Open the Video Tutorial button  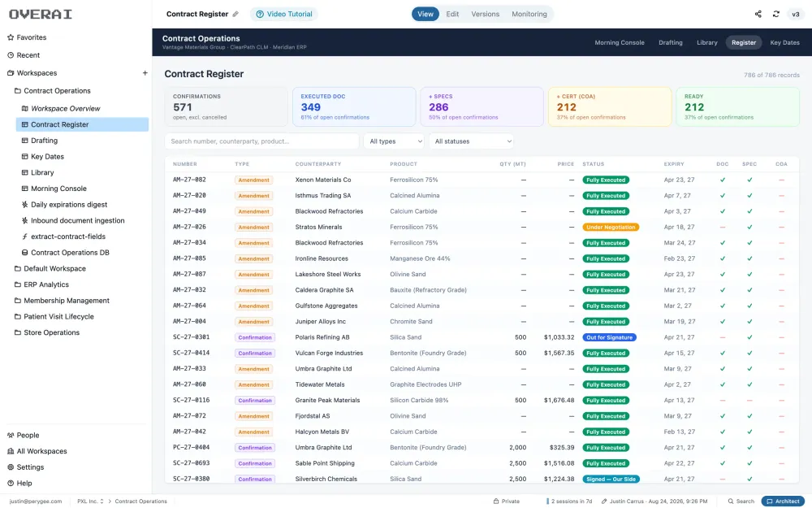pos(284,14)
